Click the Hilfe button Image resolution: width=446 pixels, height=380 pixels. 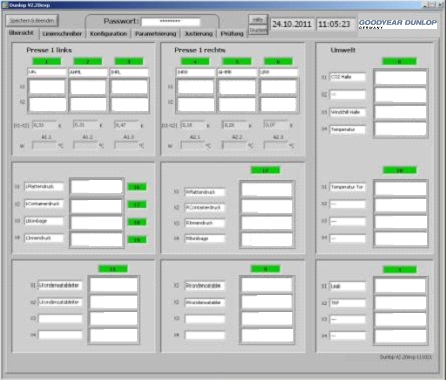(258, 20)
